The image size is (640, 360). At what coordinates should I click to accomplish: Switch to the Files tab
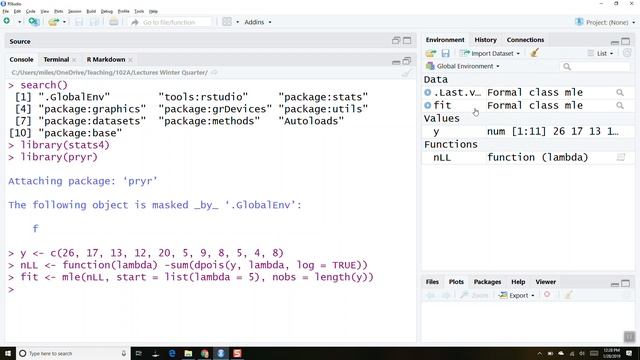[x=432, y=282]
